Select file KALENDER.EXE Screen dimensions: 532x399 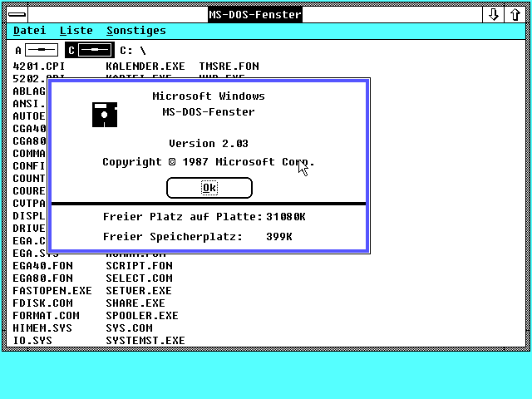click(145, 66)
